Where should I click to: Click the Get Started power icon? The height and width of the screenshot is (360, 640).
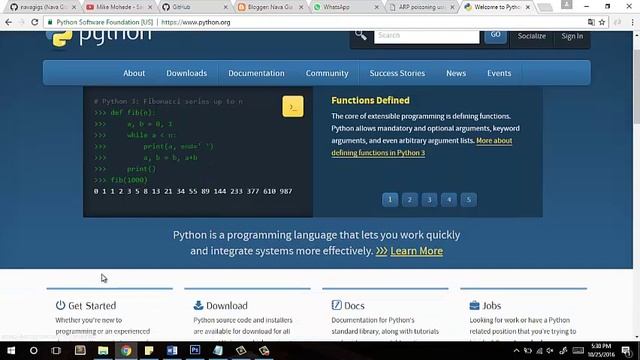[x=60, y=305]
